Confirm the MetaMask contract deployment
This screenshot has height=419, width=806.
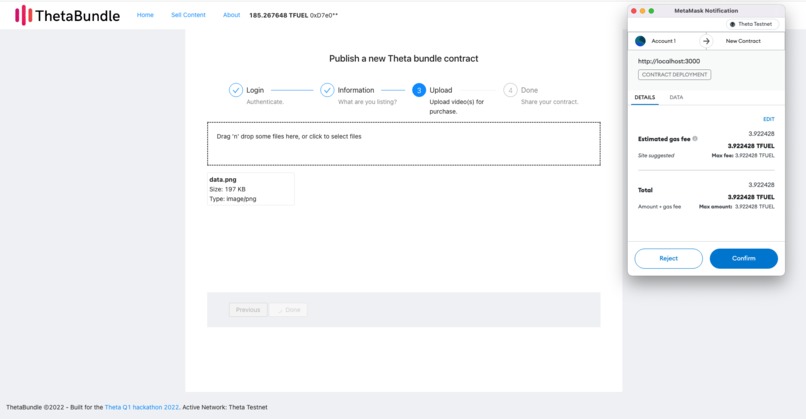click(743, 259)
